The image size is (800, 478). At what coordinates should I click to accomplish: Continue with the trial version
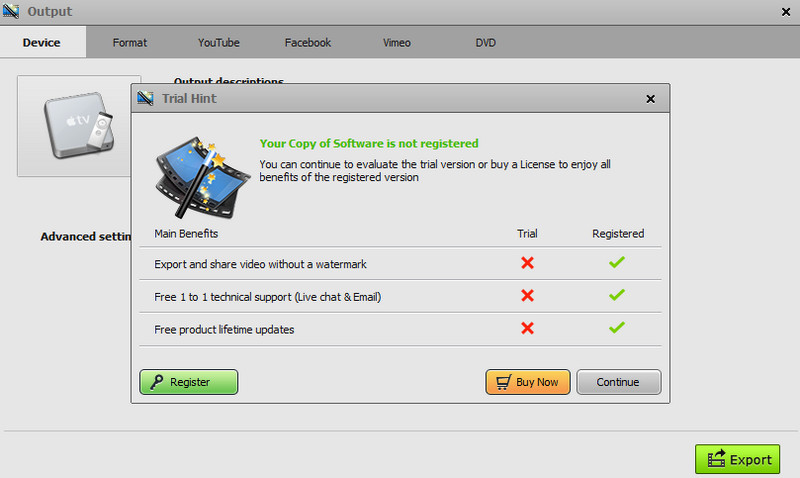tap(617, 382)
